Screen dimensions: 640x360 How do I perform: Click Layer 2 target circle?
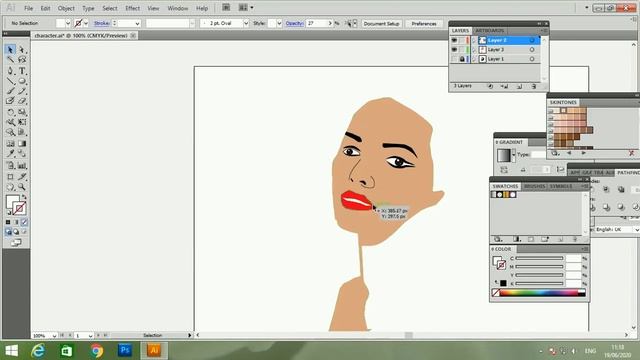click(x=532, y=40)
